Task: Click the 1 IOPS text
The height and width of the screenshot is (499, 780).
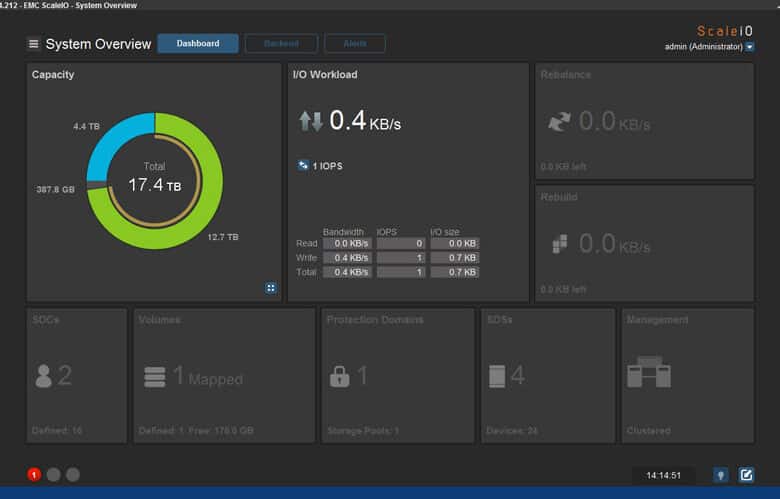Action: point(327,166)
